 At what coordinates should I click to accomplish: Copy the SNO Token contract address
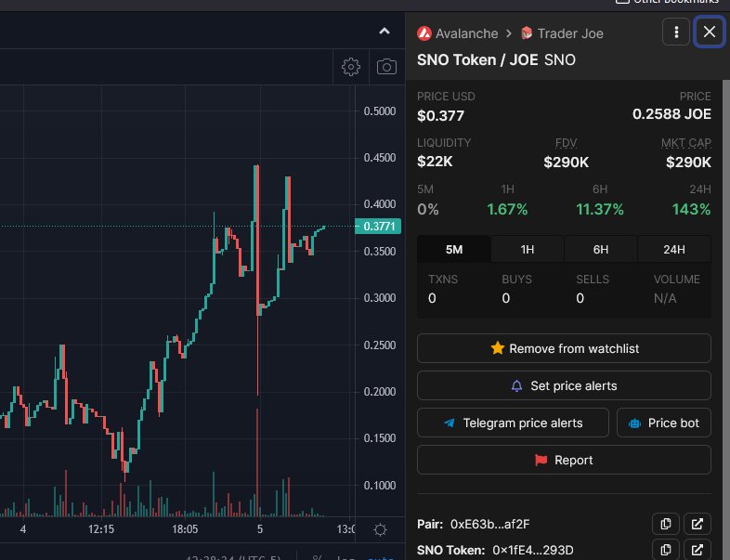coord(666,550)
